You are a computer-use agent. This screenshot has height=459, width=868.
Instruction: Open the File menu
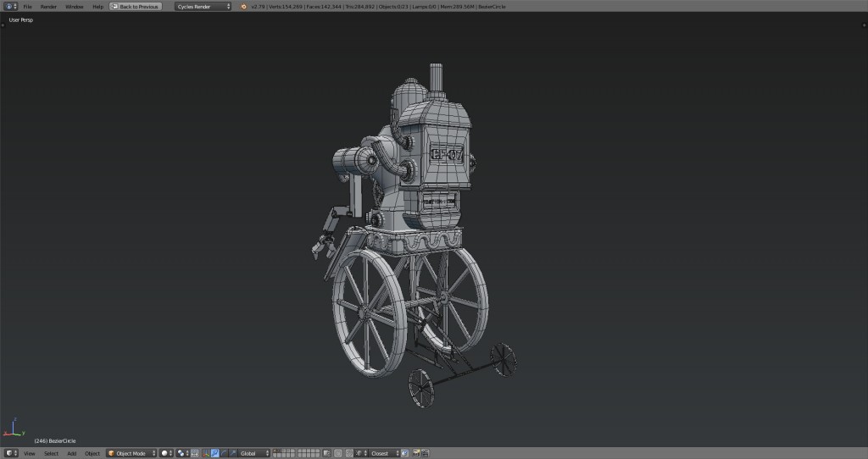tap(27, 6)
